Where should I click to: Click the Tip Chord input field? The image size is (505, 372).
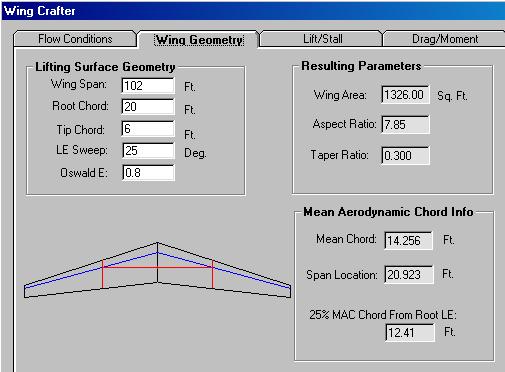148,129
